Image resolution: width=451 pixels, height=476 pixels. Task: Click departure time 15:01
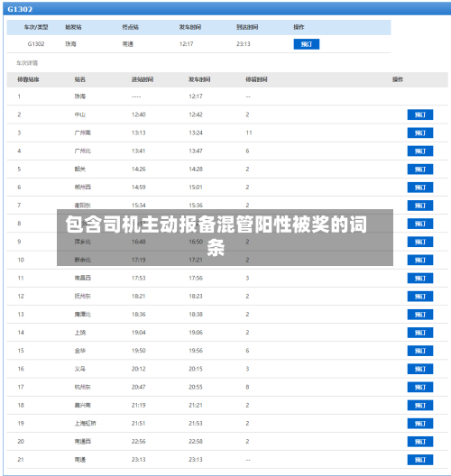point(196,188)
